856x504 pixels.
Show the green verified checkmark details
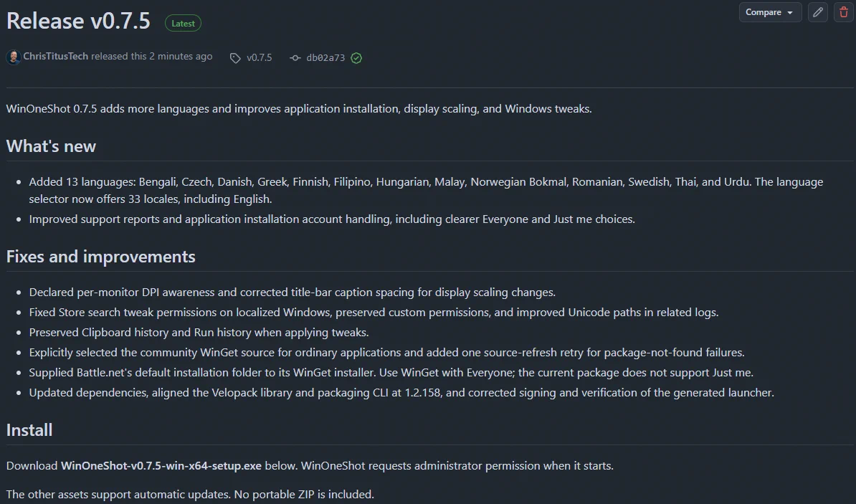[356, 58]
